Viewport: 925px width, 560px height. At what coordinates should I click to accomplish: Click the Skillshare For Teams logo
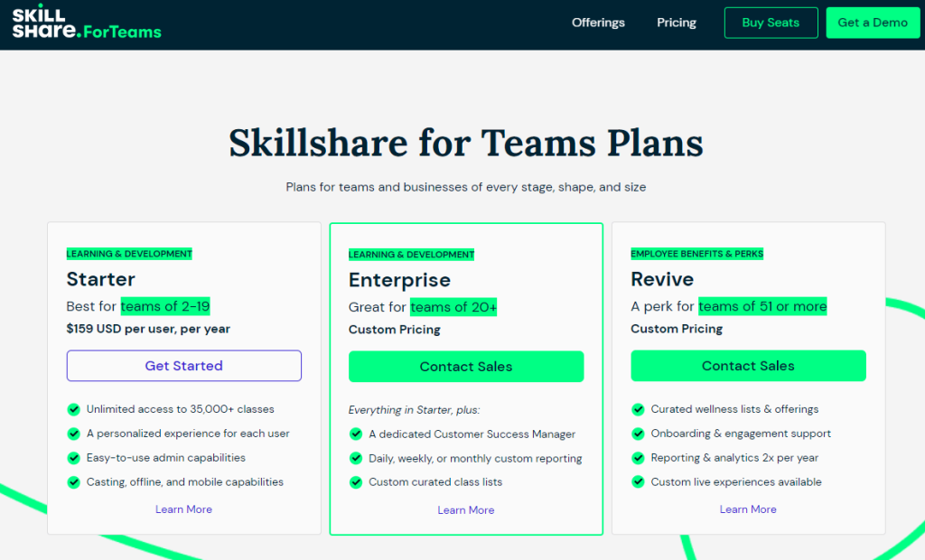(87, 22)
